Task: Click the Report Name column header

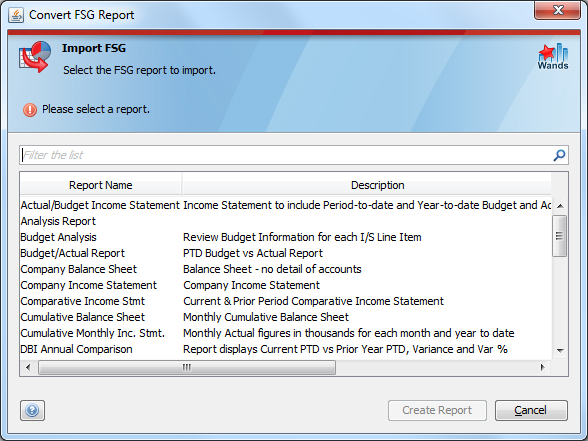Action: [x=100, y=185]
